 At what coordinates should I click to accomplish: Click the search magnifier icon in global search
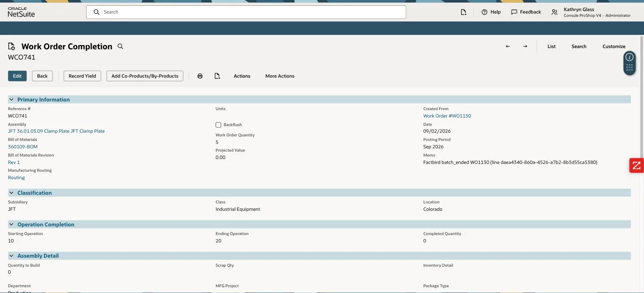(x=97, y=12)
